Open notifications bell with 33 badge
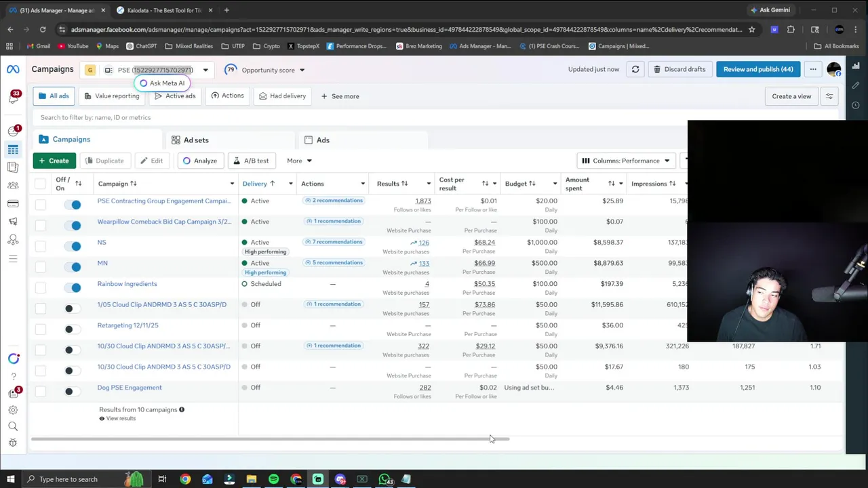868x488 pixels. pyautogui.click(x=14, y=98)
